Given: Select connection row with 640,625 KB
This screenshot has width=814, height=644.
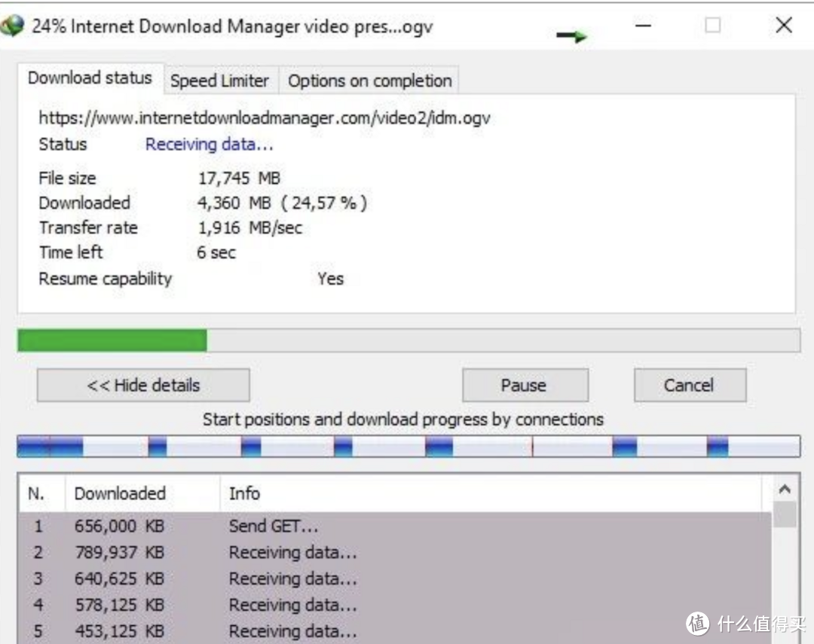Looking at the screenshot, I should [395, 578].
